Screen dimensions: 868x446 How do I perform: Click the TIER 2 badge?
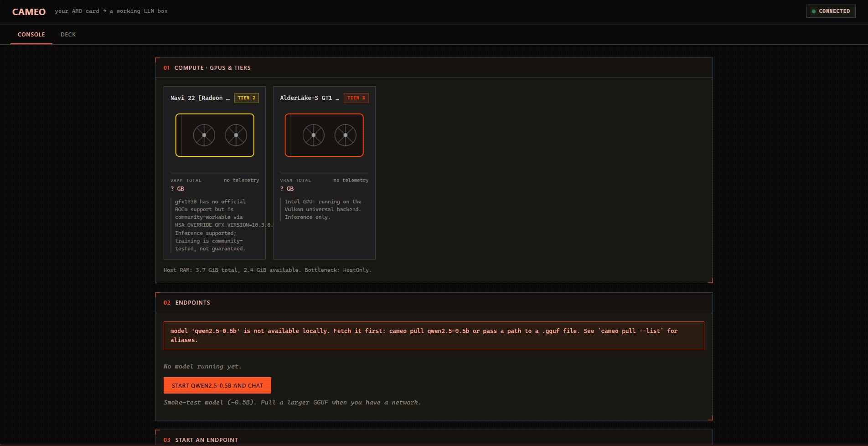pyautogui.click(x=247, y=98)
